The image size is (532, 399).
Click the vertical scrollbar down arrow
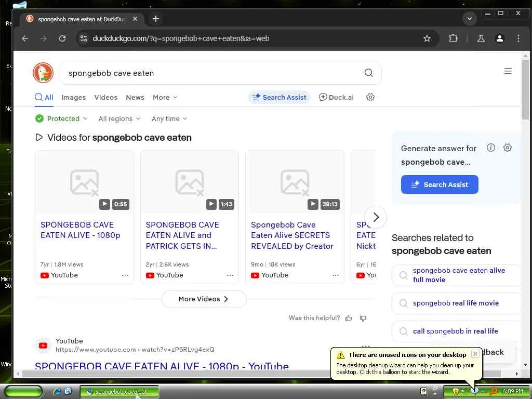(525, 365)
